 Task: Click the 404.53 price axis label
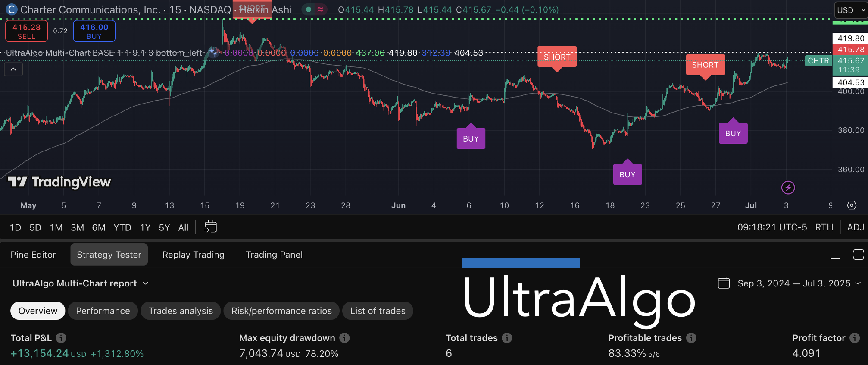click(850, 82)
